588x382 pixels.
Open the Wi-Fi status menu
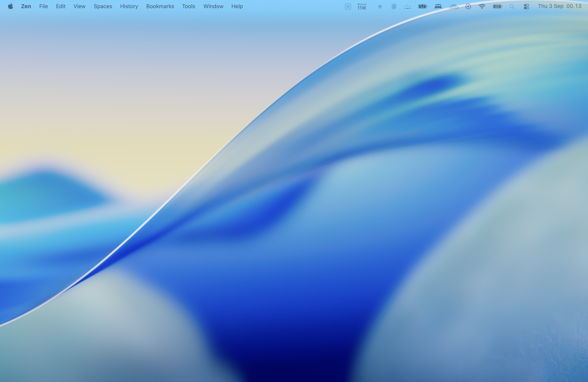point(482,6)
